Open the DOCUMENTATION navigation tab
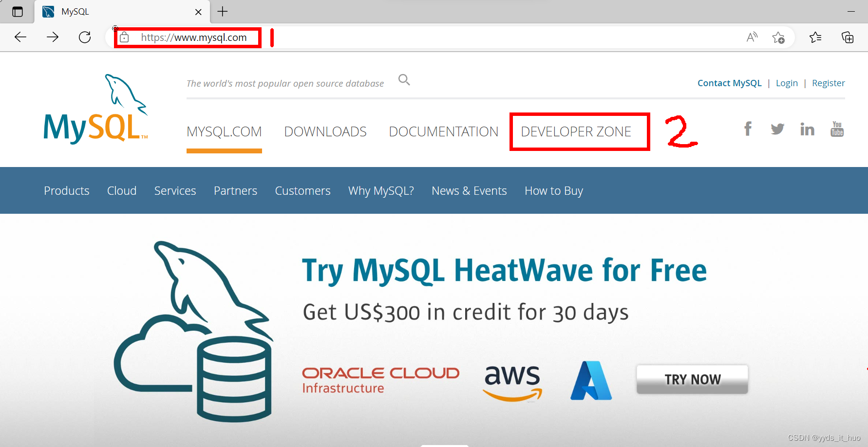The width and height of the screenshot is (868, 447). [444, 131]
